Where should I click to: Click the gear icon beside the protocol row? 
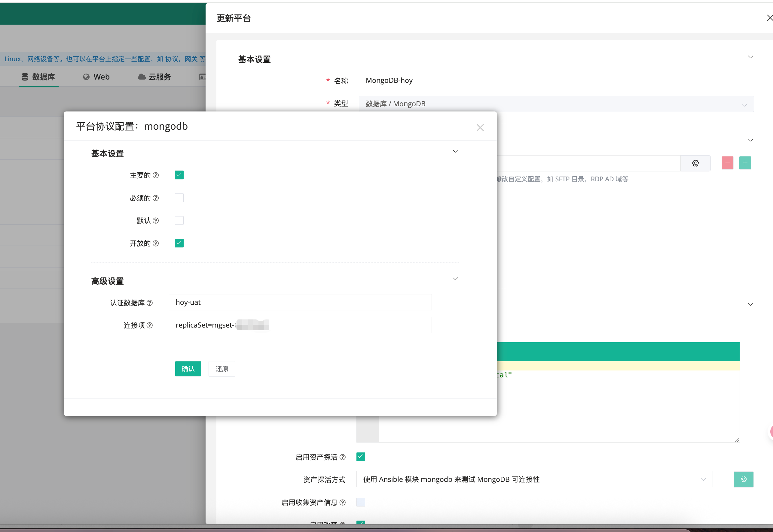(x=695, y=163)
